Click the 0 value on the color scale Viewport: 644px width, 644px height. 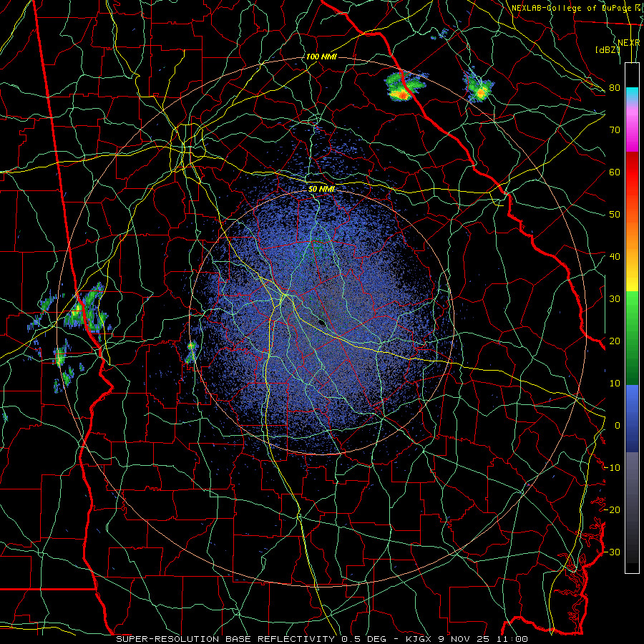coord(618,426)
